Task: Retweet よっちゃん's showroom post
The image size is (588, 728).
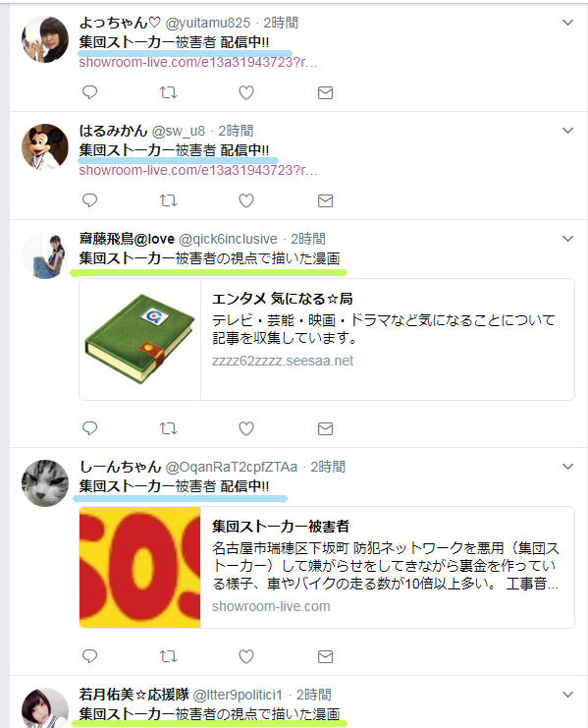Action: click(168, 92)
